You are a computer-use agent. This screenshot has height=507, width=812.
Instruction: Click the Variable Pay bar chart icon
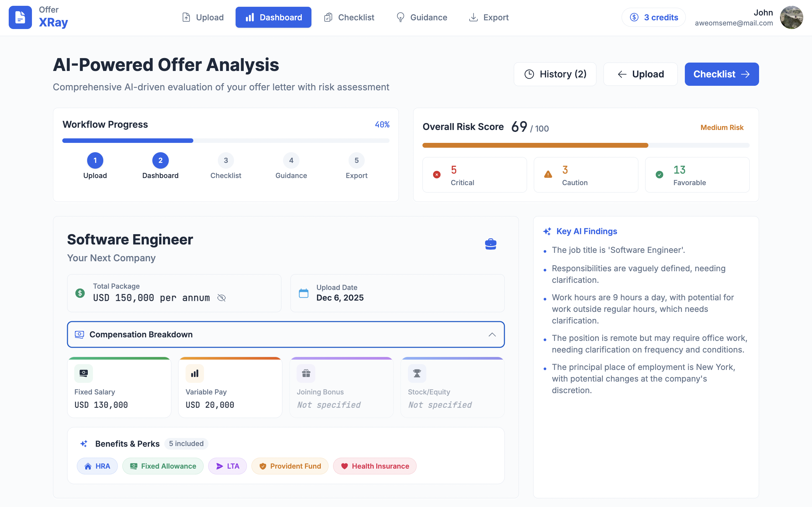click(195, 373)
